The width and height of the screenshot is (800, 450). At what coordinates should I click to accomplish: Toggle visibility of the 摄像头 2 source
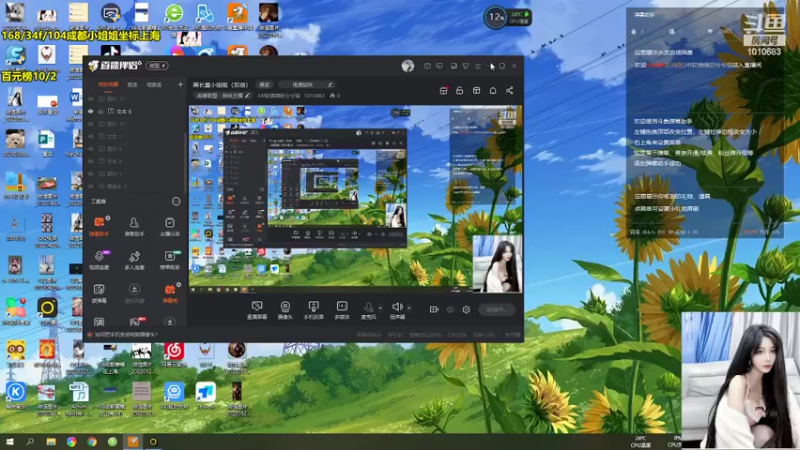click(91, 186)
